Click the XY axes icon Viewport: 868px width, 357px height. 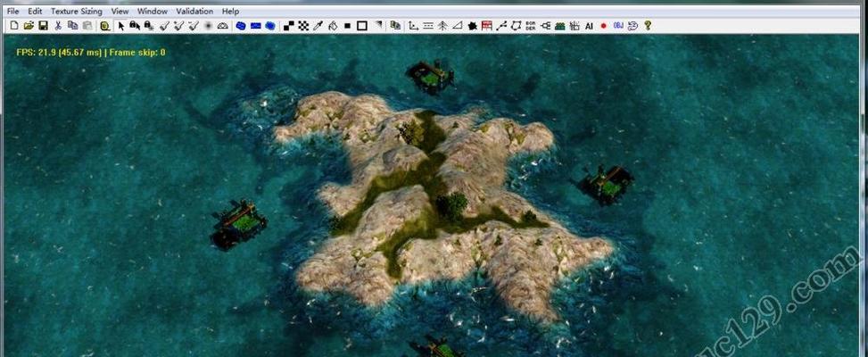(414, 26)
